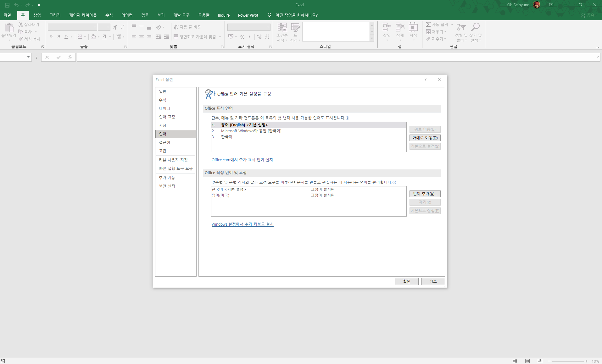The width and height of the screenshot is (602, 364).
Task: Click the Cancel (취소) button
Action: coord(433,281)
